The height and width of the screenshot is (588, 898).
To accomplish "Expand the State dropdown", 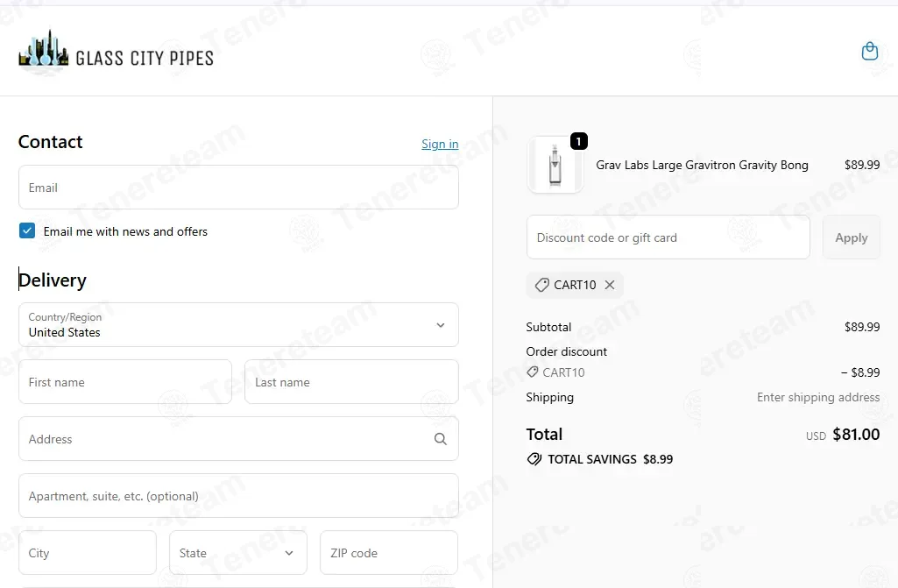I will (238, 553).
